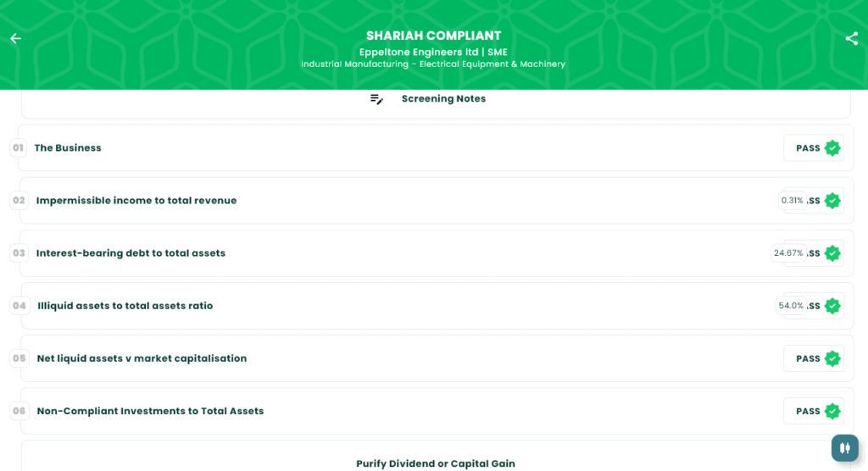Image resolution: width=868 pixels, height=471 pixels.
Task: Expand The Business screening row
Action: click(x=436, y=147)
